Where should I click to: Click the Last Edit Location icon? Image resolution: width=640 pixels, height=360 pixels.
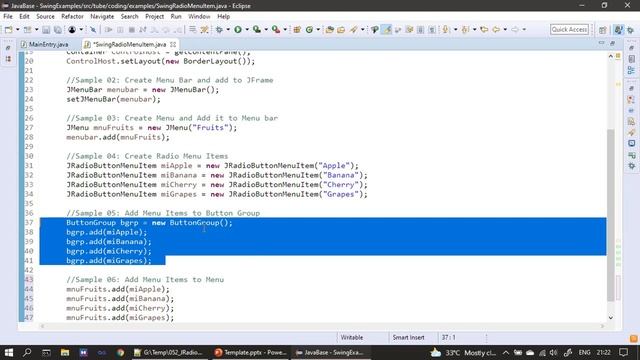(x=484, y=30)
